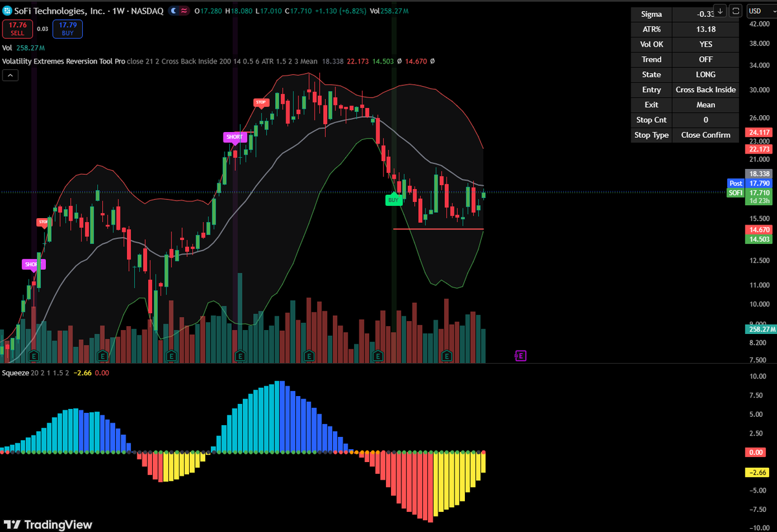Click the red horizontal stop line at 14.670
The width and height of the screenshot is (777, 532).
[438, 229]
